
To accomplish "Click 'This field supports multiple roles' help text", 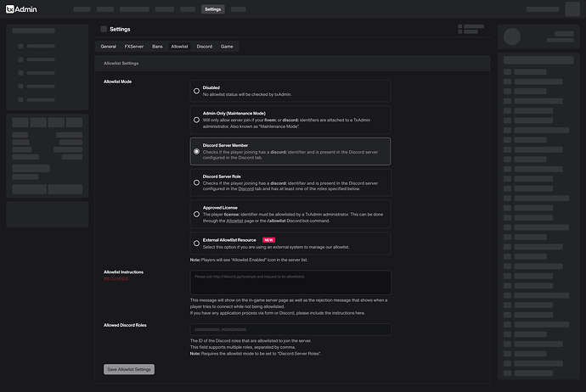I will click(243, 347).
